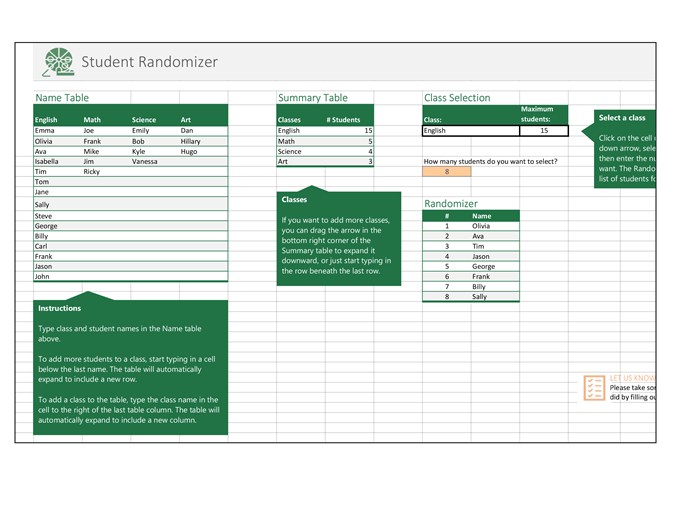Click the Name header in Randomizer table
The image size is (675, 520).
pos(481,216)
